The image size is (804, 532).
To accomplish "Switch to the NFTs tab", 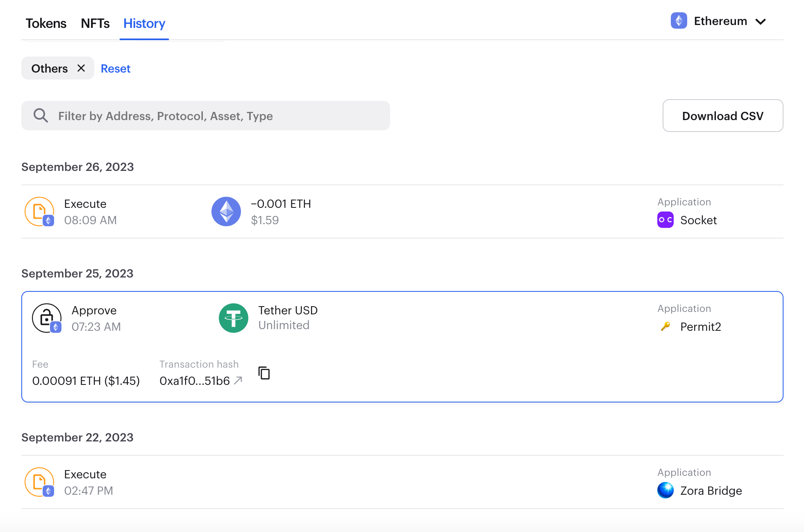I will pos(95,23).
